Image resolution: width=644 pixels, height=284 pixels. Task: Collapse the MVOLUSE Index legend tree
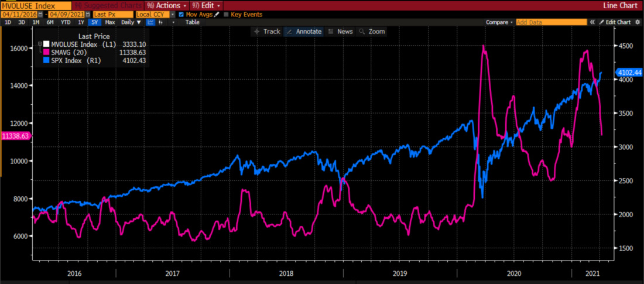coord(39,44)
